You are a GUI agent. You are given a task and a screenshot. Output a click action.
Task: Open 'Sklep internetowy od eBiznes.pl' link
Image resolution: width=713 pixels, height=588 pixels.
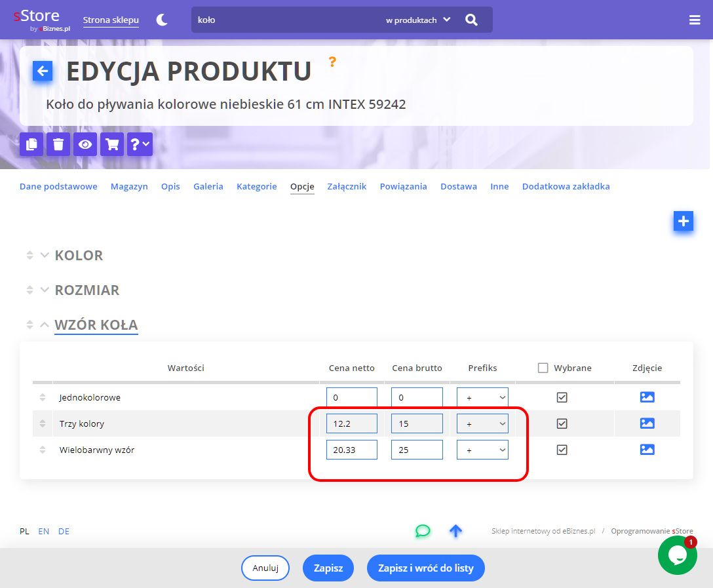pyautogui.click(x=543, y=531)
